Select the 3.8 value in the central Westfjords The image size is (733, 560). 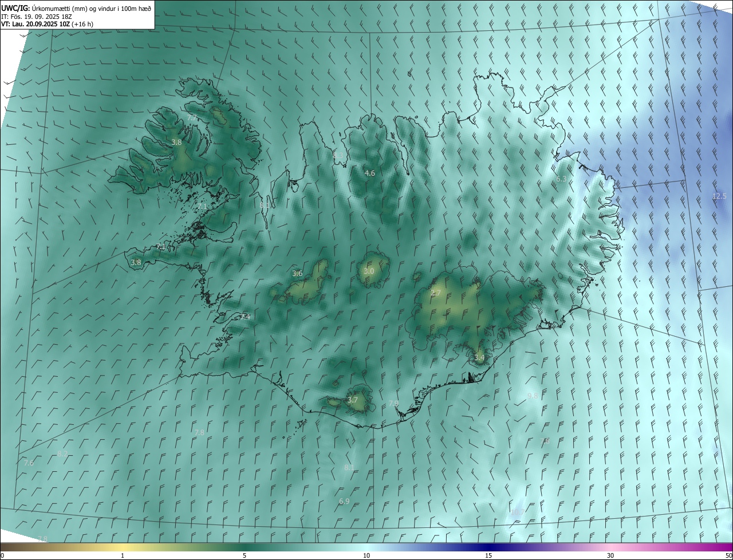tap(176, 142)
